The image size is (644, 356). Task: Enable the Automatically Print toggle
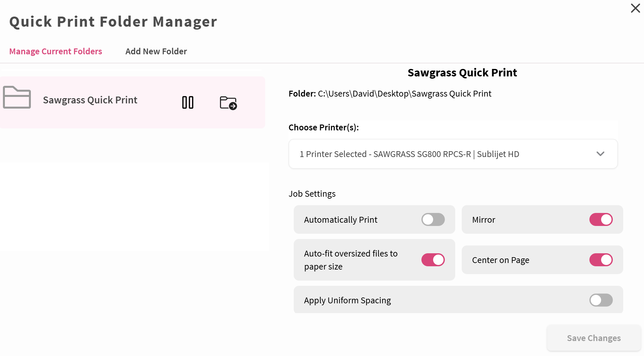pos(433,219)
